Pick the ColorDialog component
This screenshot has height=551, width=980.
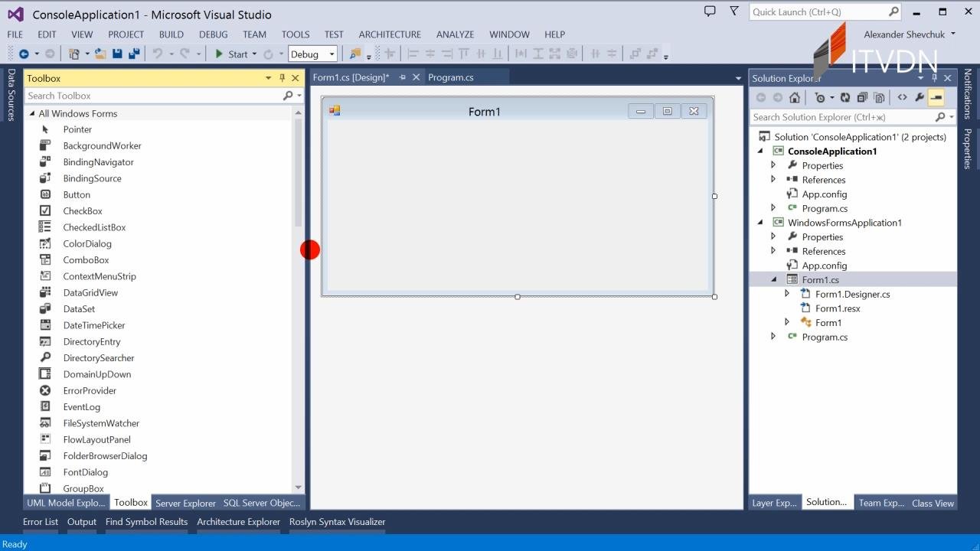click(x=87, y=243)
